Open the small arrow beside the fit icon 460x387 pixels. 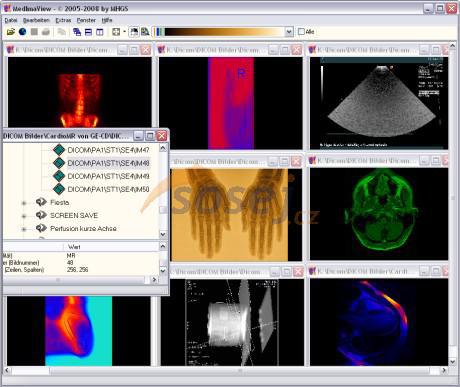click(124, 32)
